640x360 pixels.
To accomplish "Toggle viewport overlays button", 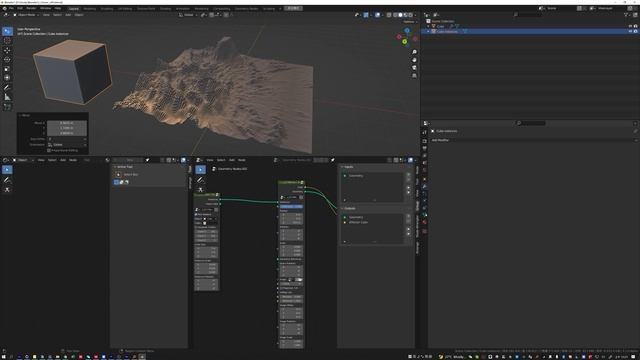I will (378, 15).
